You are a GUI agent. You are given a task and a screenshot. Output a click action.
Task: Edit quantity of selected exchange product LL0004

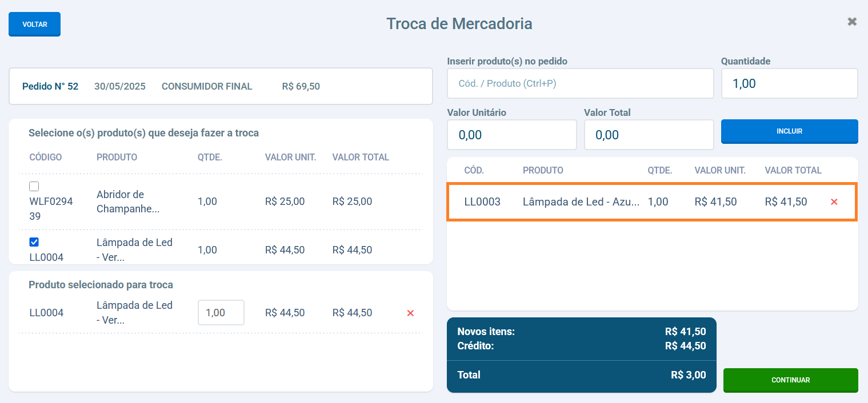221,313
